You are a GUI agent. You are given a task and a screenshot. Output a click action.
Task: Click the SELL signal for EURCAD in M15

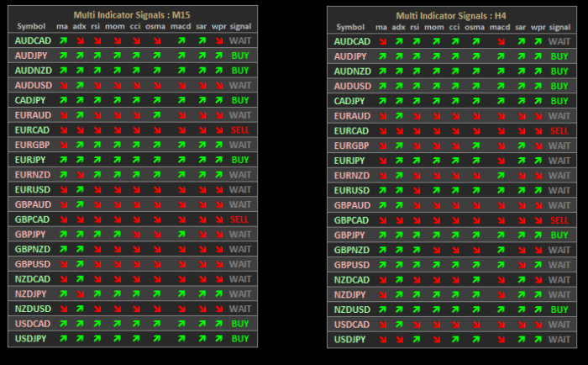tap(239, 130)
